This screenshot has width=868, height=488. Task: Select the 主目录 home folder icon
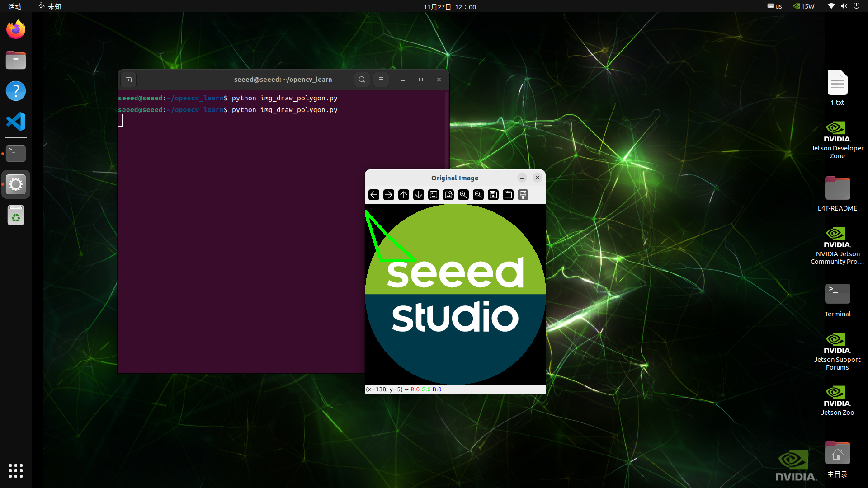[837, 459]
